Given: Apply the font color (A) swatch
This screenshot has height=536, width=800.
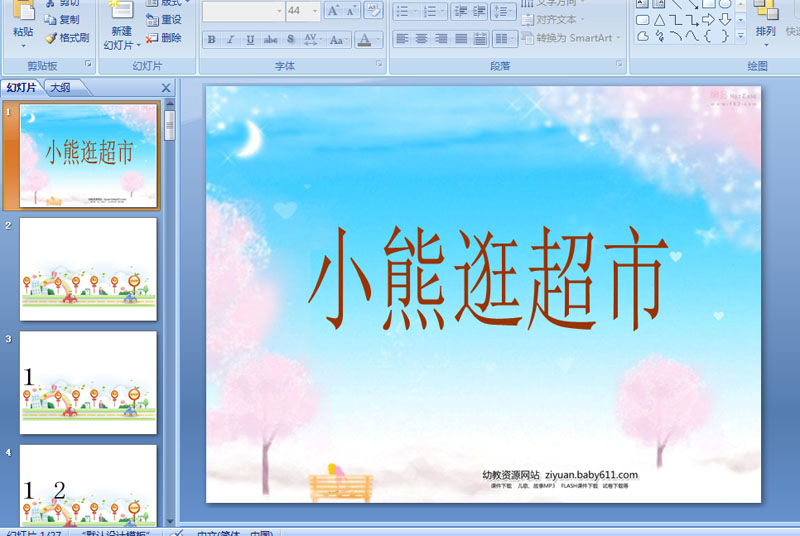Looking at the screenshot, I should tap(364, 39).
